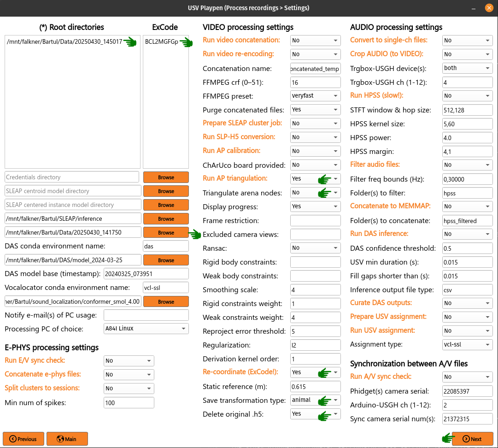498x448 pixels.
Task: Click Min num of spikes field
Action: click(129, 402)
